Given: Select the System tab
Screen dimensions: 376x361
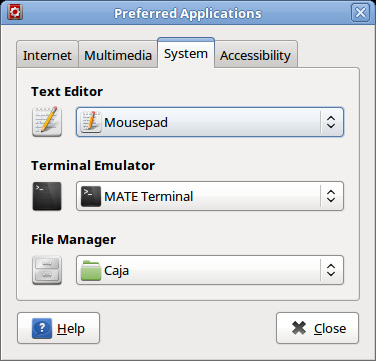Looking at the screenshot, I should pyautogui.click(x=186, y=53).
